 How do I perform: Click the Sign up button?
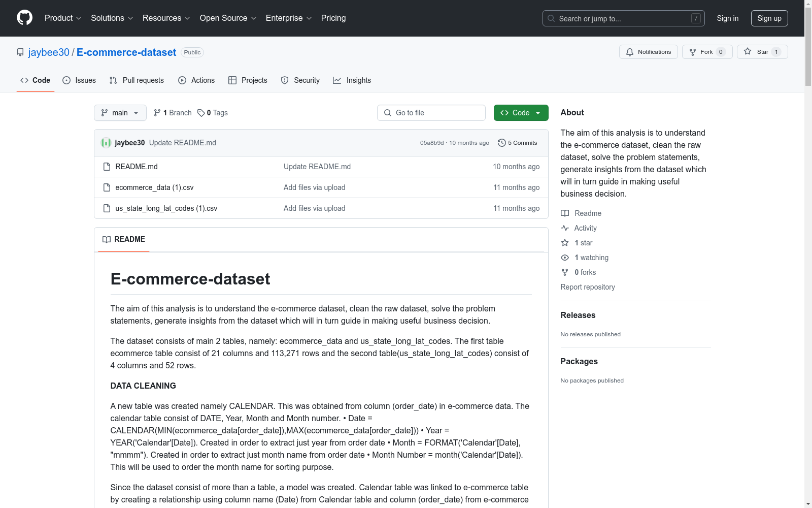click(x=769, y=18)
